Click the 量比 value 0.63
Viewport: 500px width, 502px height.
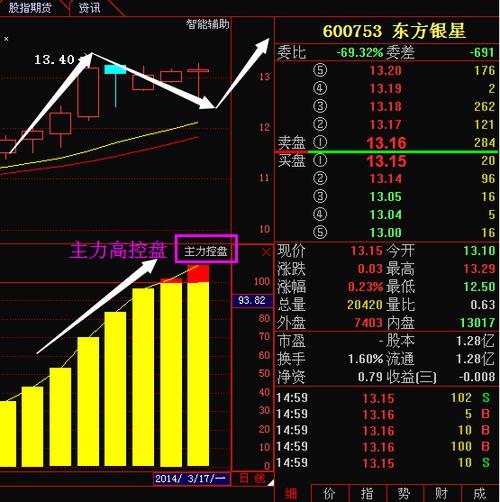pyautogui.click(x=482, y=305)
